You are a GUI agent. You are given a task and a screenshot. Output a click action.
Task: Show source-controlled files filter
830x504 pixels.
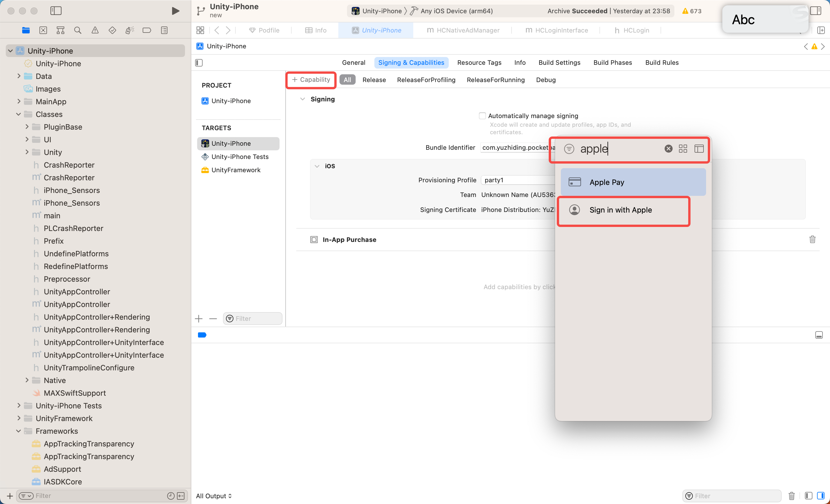181,496
